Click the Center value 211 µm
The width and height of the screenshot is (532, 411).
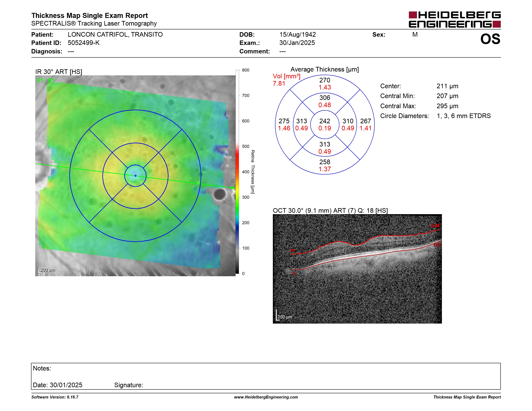[x=447, y=86]
